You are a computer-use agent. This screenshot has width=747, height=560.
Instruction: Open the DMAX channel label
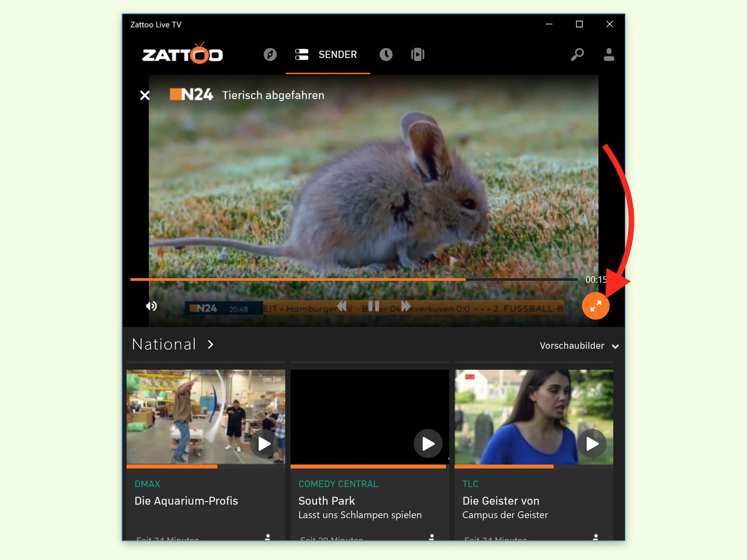click(148, 484)
